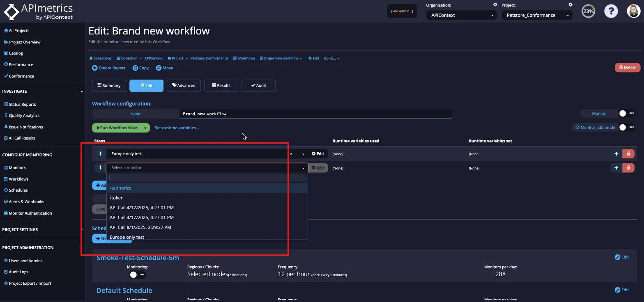
Task: Click Create Report link
Action: (x=109, y=68)
